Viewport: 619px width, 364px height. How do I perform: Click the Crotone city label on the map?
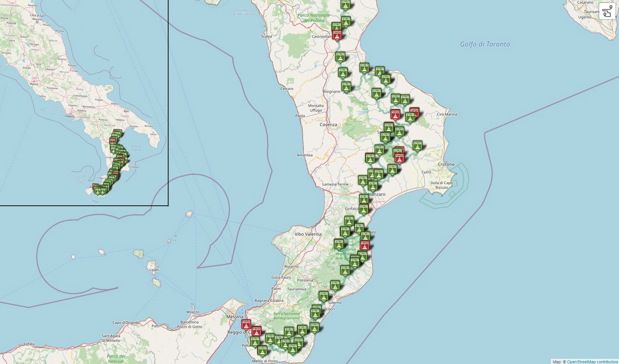446,165
